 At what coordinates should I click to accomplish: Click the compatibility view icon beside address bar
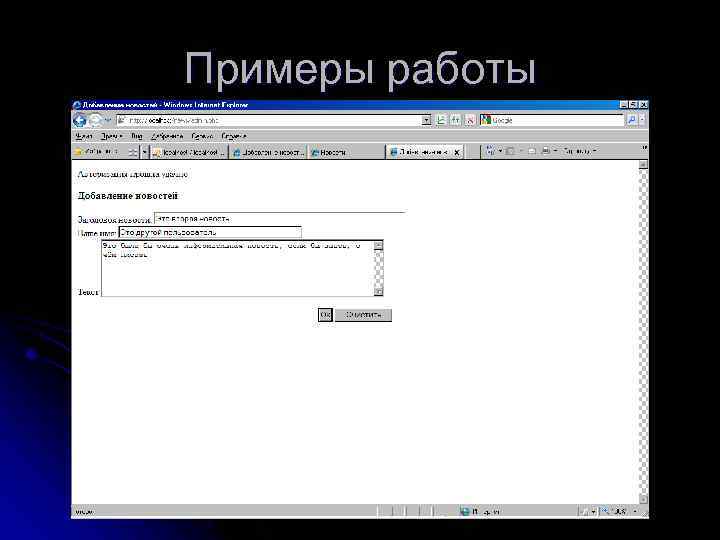[x=441, y=120]
